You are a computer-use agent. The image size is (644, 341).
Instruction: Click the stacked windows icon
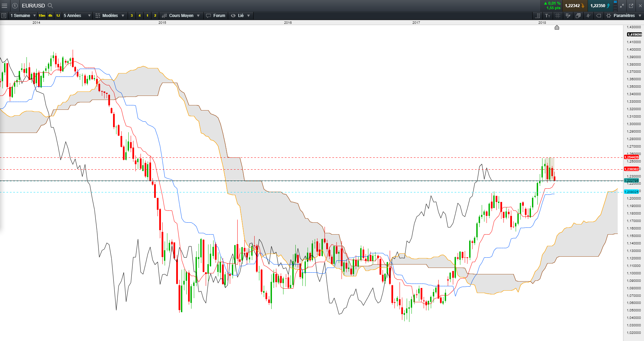(x=578, y=16)
